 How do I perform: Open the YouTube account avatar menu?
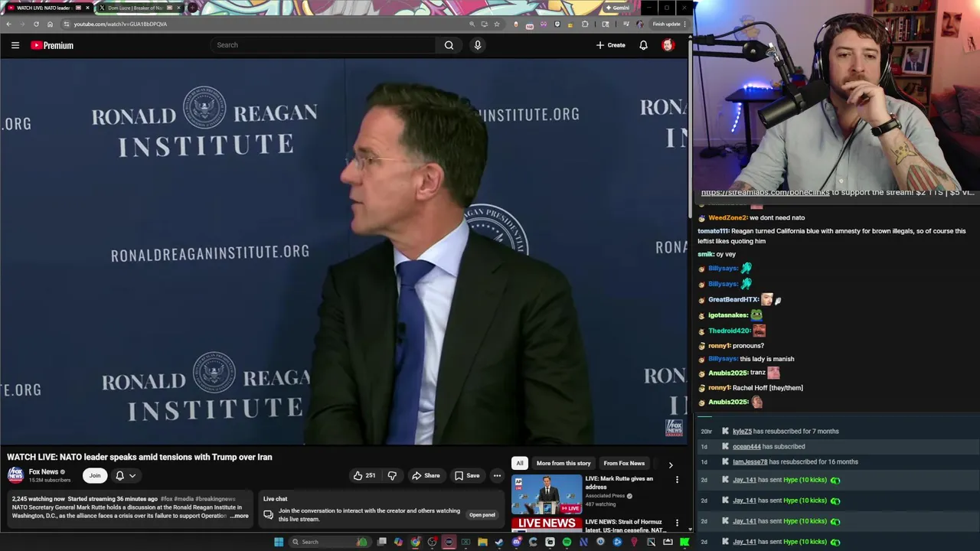[x=668, y=45]
